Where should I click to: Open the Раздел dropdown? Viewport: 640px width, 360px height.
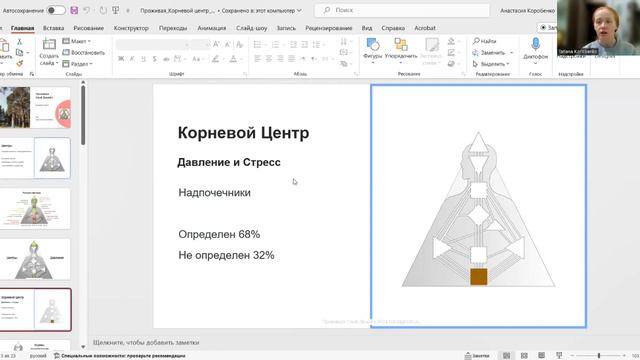point(78,64)
